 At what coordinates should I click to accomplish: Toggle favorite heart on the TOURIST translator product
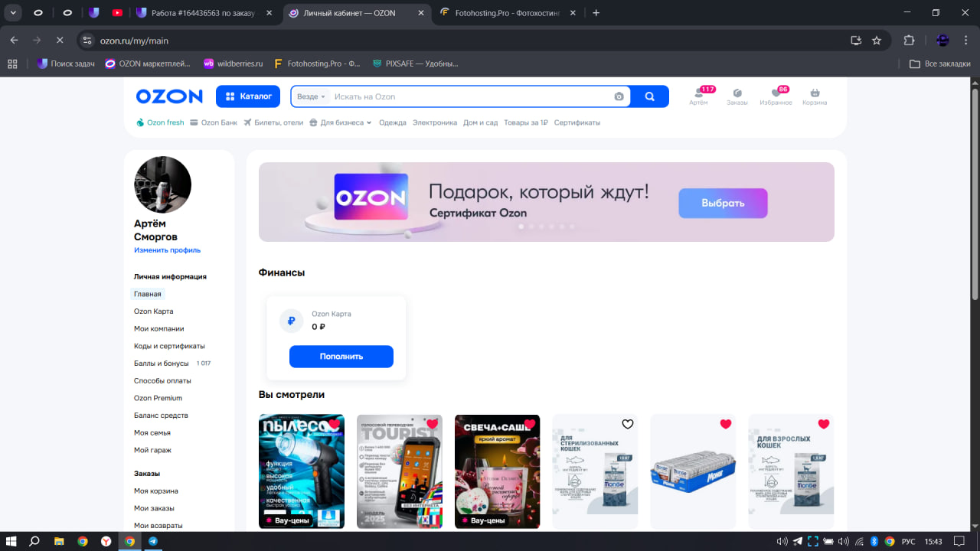(x=432, y=425)
